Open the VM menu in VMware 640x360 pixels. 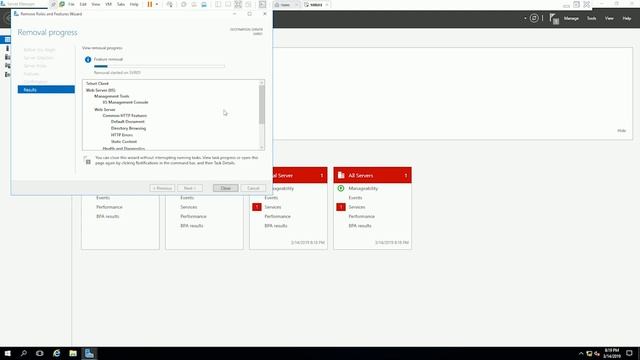click(x=109, y=4)
